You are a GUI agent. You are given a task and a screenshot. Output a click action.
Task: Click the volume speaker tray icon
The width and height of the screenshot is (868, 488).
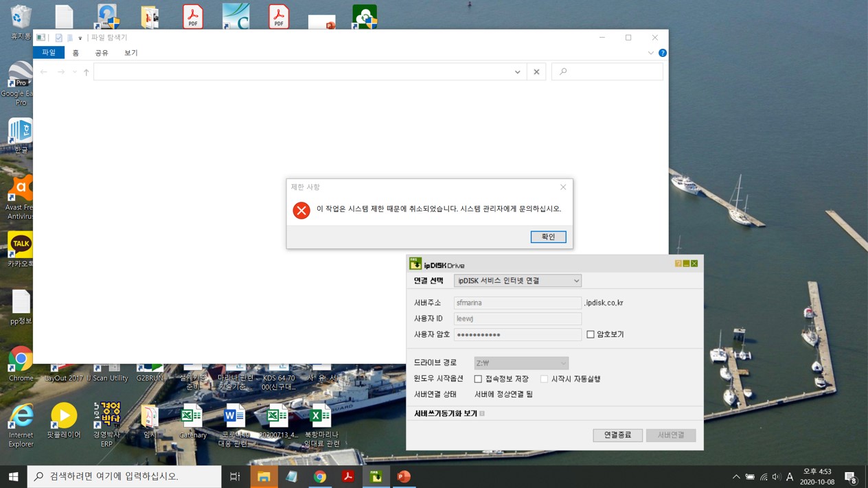[777, 476]
